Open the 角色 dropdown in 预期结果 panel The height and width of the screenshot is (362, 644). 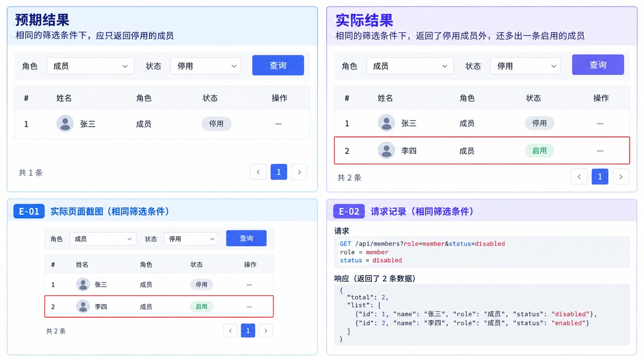pos(91,66)
